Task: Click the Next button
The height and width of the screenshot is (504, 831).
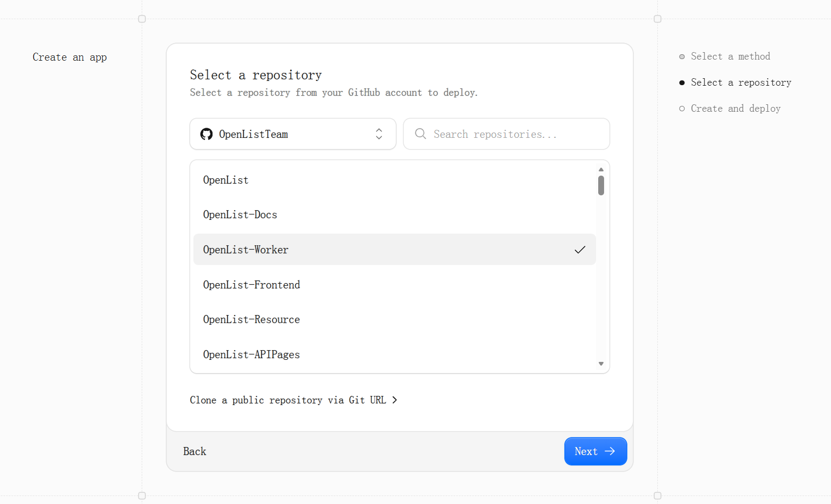Action: pyautogui.click(x=596, y=451)
